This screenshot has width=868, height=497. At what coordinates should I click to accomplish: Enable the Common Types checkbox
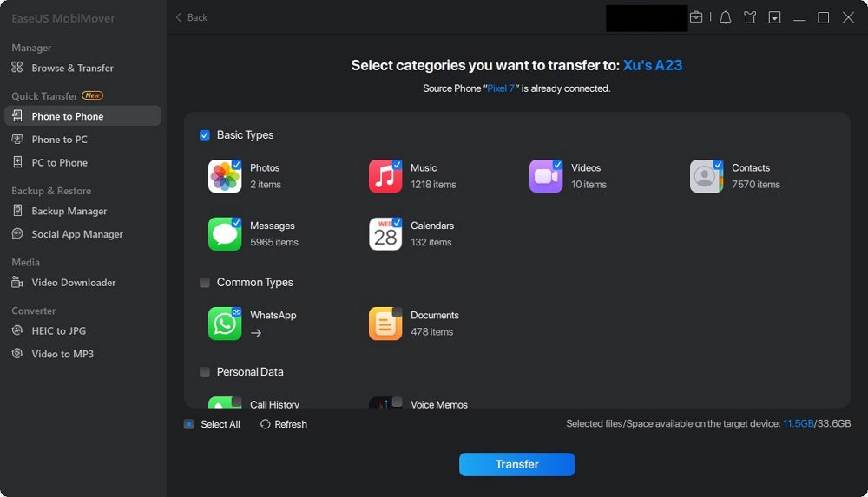[205, 283]
